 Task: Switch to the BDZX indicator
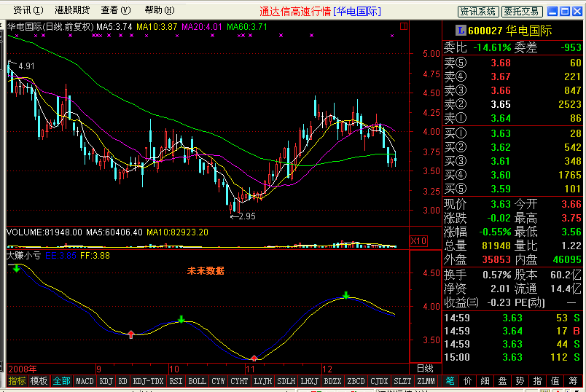pyautogui.click(x=332, y=381)
